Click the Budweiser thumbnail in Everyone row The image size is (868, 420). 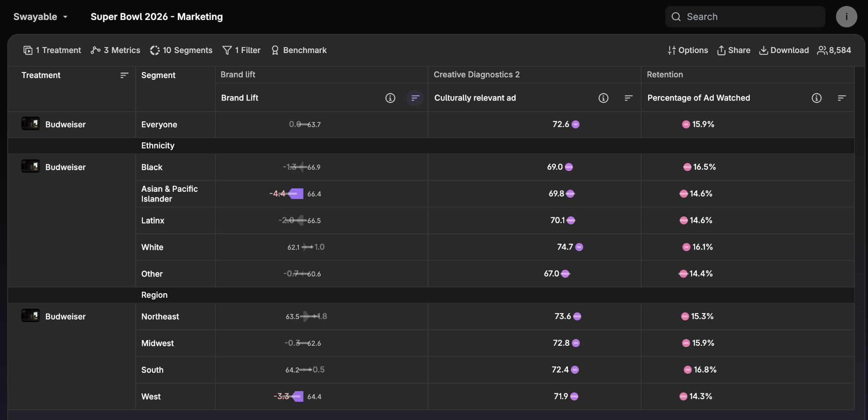point(31,124)
